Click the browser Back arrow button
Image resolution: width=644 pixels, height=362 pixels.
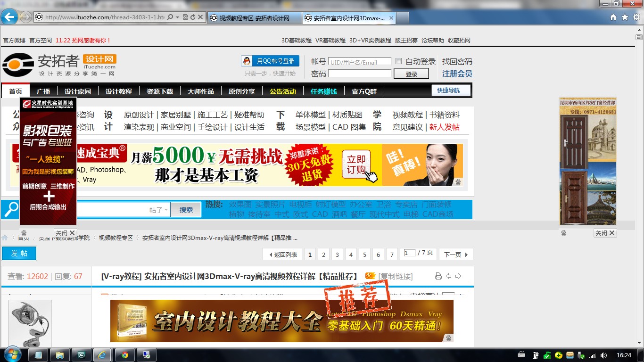pyautogui.click(x=9, y=17)
